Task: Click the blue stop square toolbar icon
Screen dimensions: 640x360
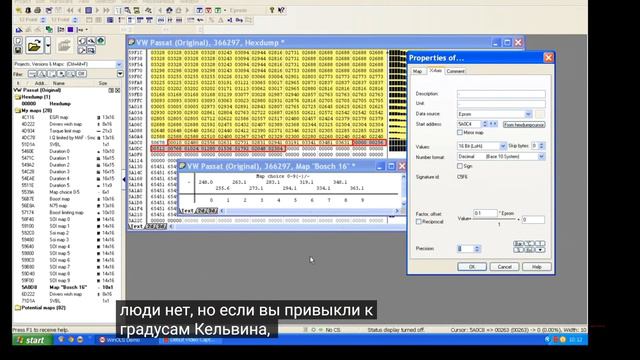Action: (89, 10)
